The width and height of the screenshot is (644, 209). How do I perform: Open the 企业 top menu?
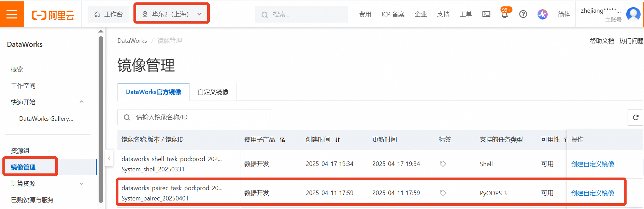point(421,14)
